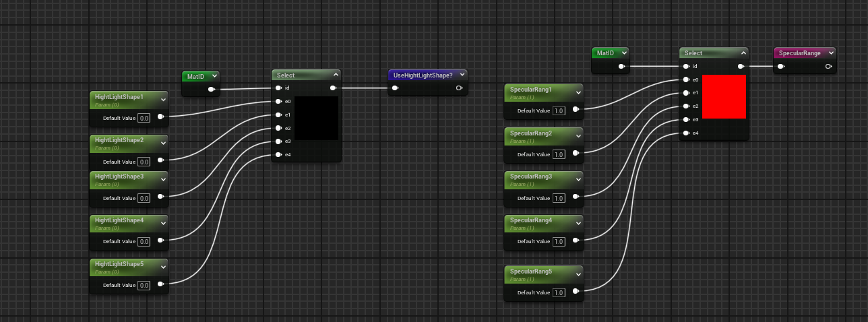Screen dimensions: 868x322
Task: Click the Default Value field of HightLightShape4
Action: pos(144,241)
